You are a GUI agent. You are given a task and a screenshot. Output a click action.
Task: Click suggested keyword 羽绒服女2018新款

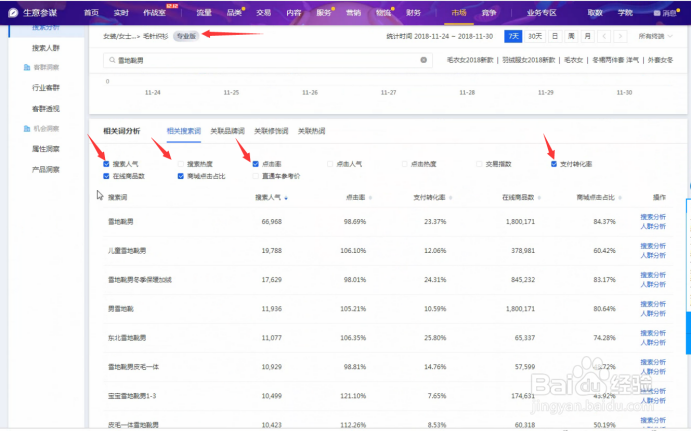pyautogui.click(x=529, y=60)
